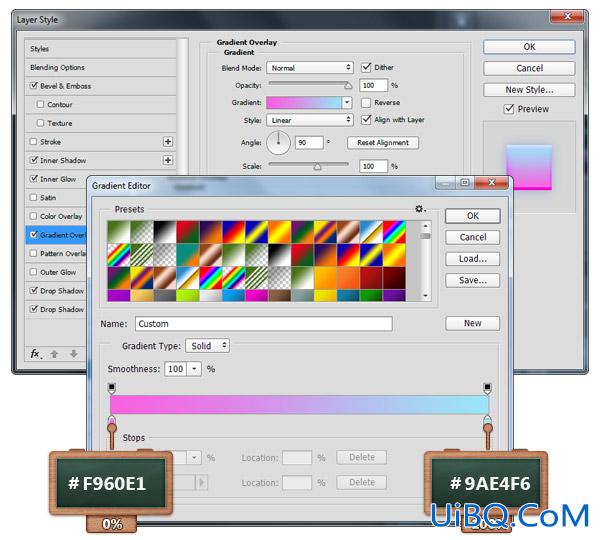Click OK in the Layer Style dialog
The width and height of the screenshot is (600, 540).
529,47
